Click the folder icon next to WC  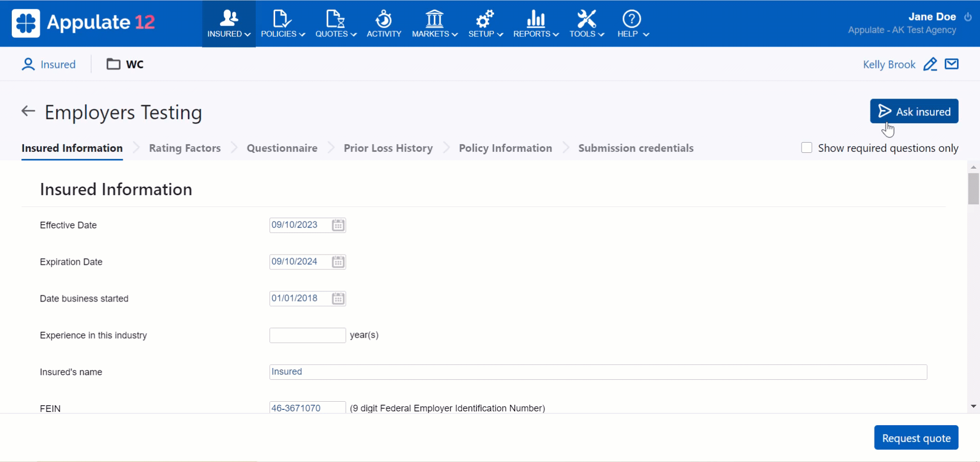click(x=114, y=64)
